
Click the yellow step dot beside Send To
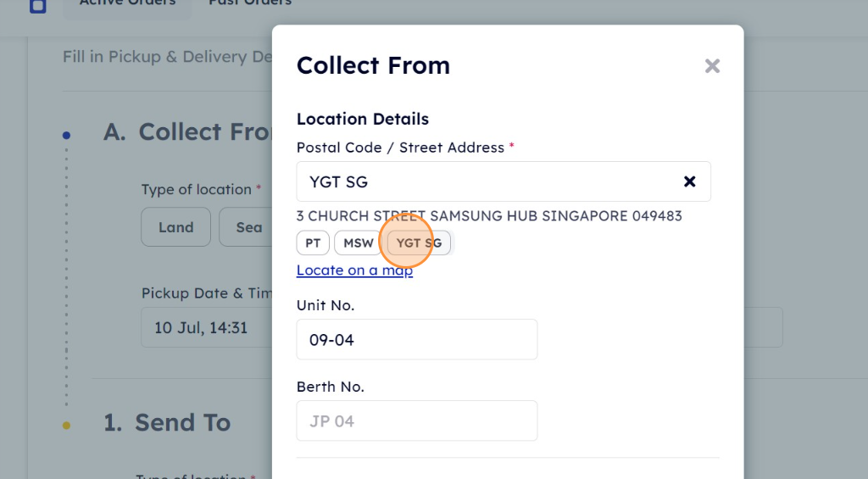pyautogui.click(x=66, y=426)
